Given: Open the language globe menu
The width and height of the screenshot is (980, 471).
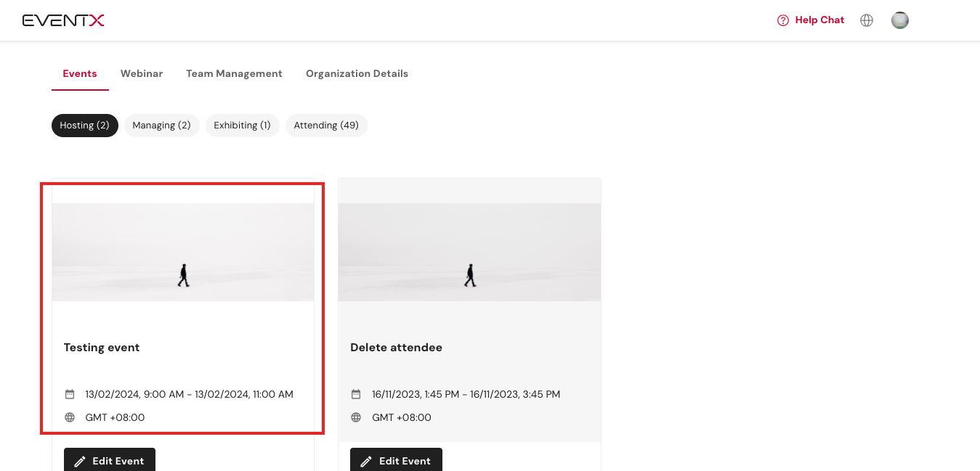Looking at the screenshot, I should click(x=867, y=20).
